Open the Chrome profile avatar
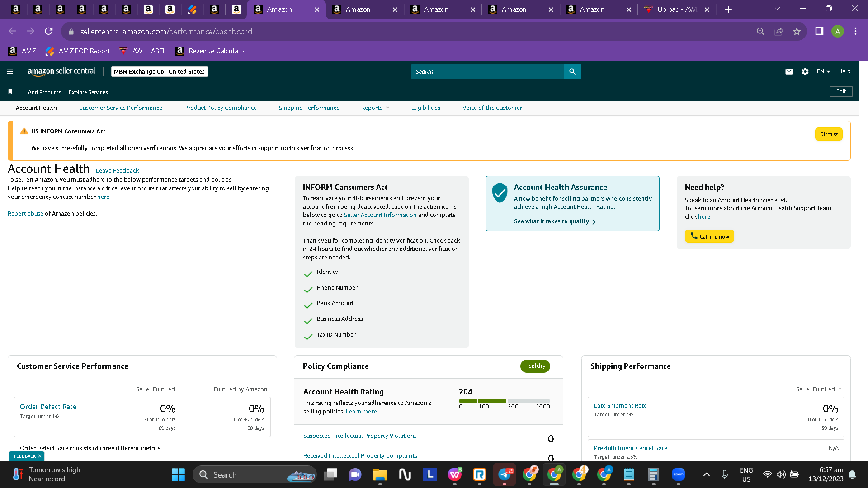Image resolution: width=868 pixels, height=488 pixels. tap(838, 31)
